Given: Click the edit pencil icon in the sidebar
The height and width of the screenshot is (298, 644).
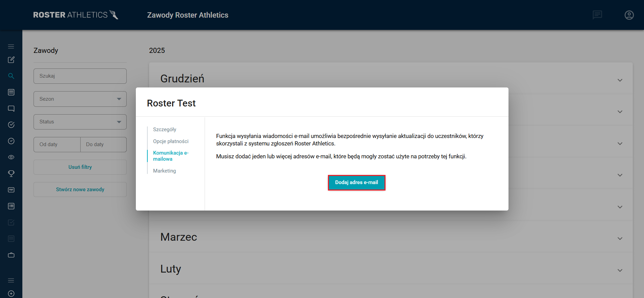Looking at the screenshot, I should 11,60.
